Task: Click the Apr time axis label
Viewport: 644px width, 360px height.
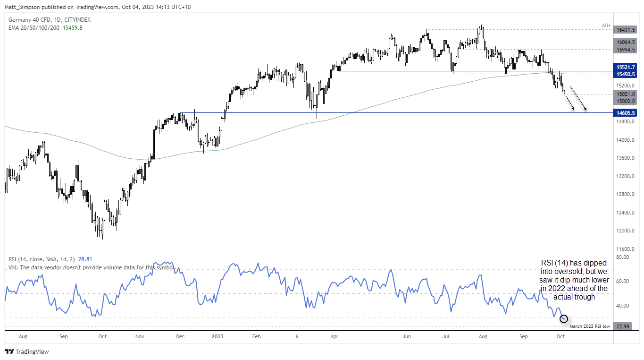Action: [x=334, y=337]
